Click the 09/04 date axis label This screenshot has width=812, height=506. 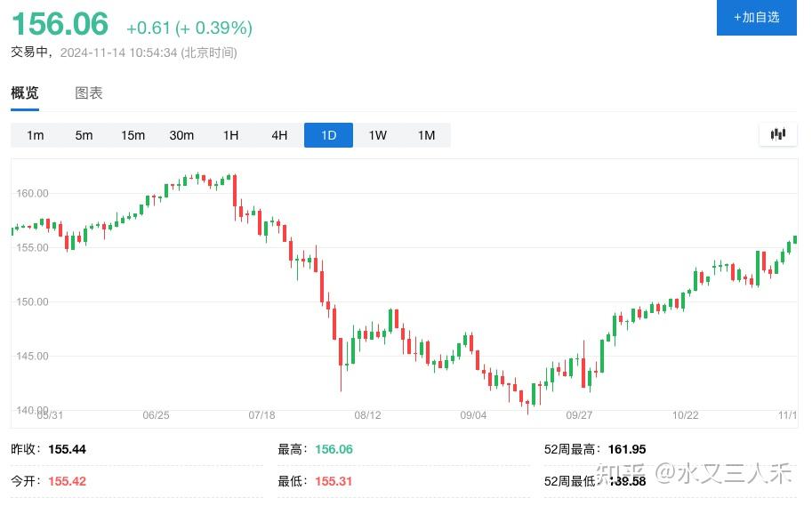coord(473,414)
